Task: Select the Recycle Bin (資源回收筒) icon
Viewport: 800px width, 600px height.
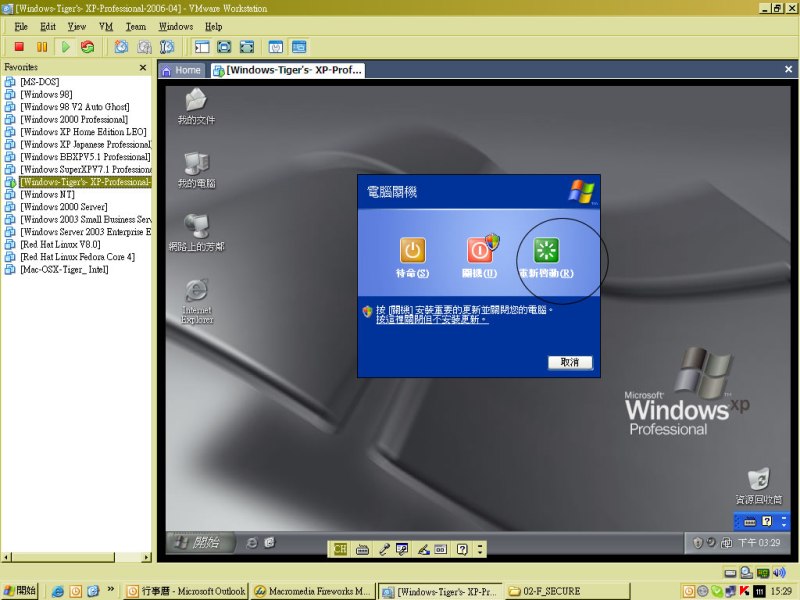Action: [x=758, y=486]
